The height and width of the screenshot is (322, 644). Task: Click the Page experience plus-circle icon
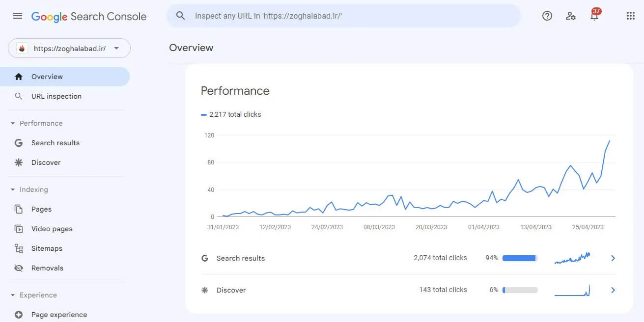19,315
